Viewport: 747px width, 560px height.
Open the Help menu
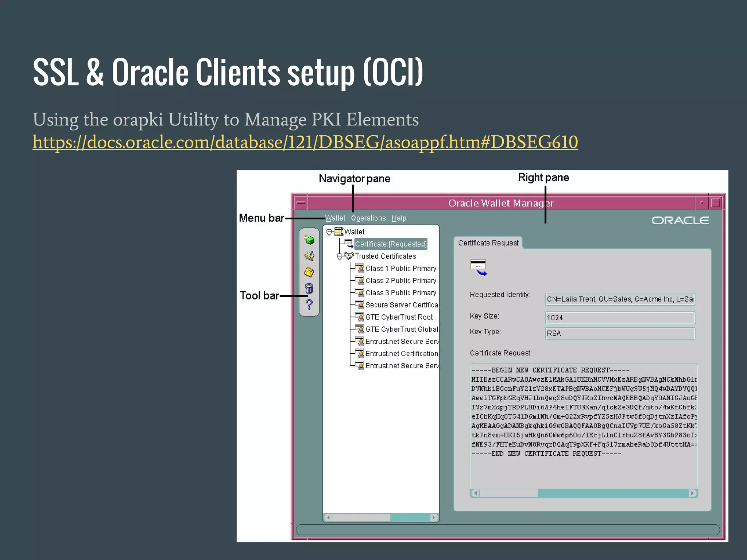(399, 218)
